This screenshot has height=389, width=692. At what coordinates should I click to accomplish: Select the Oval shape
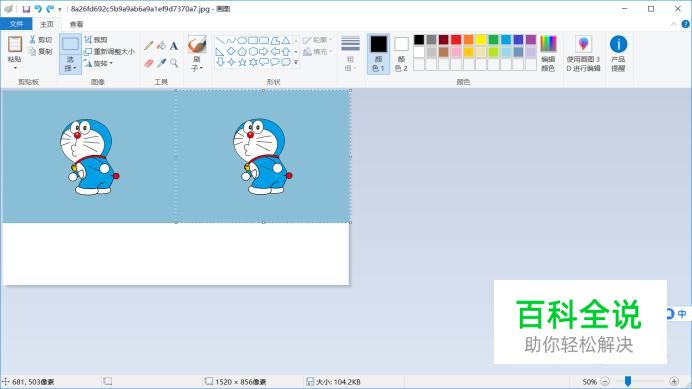tap(242, 41)
